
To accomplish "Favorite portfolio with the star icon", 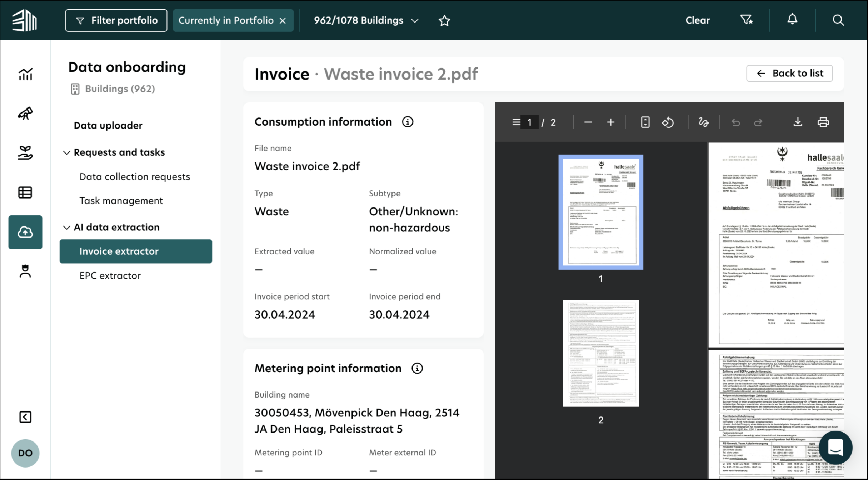I will pyautogui.click(x=444, y=20).
